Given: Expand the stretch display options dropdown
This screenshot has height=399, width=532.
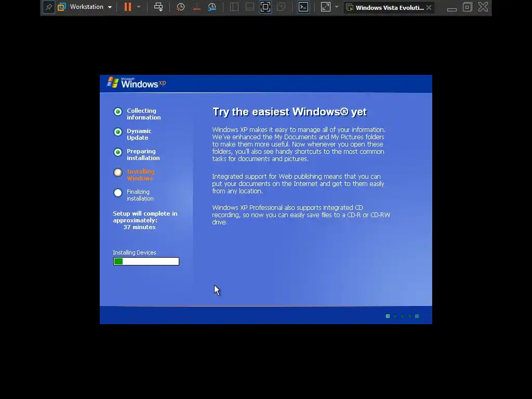Looking at the screenshot, I should coord(337,7).
